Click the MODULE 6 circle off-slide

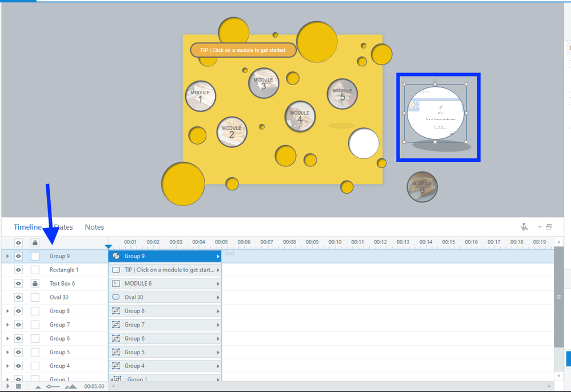pos(422,187)
